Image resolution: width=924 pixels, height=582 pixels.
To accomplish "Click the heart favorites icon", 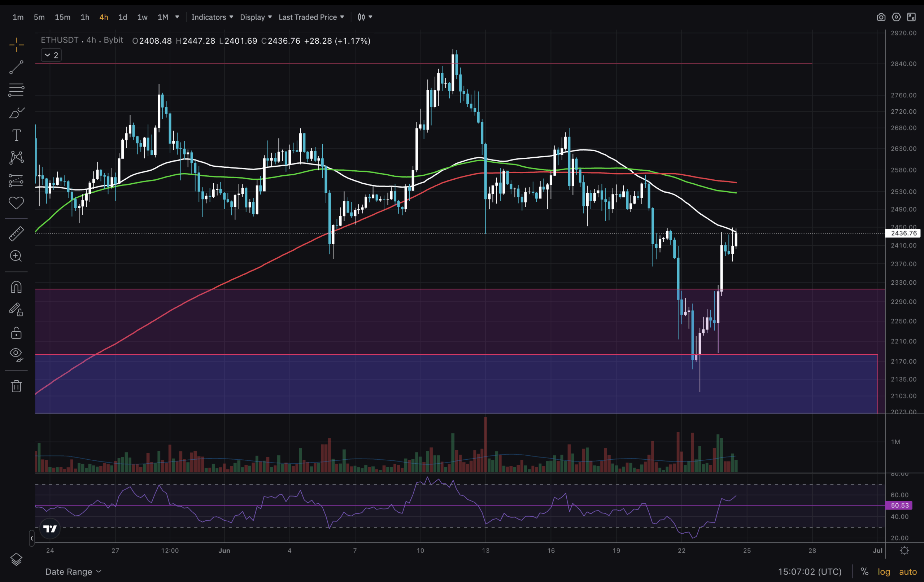I will click(x=16, y=202).
